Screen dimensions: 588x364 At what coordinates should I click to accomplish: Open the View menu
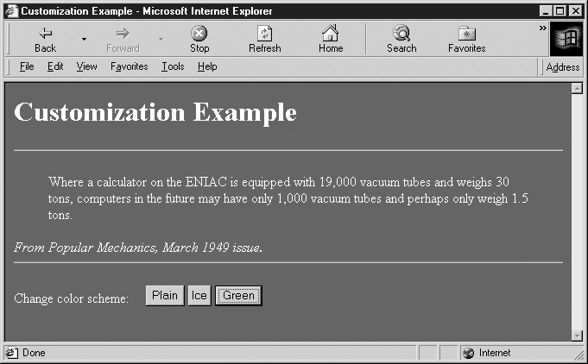coord(86,66)
